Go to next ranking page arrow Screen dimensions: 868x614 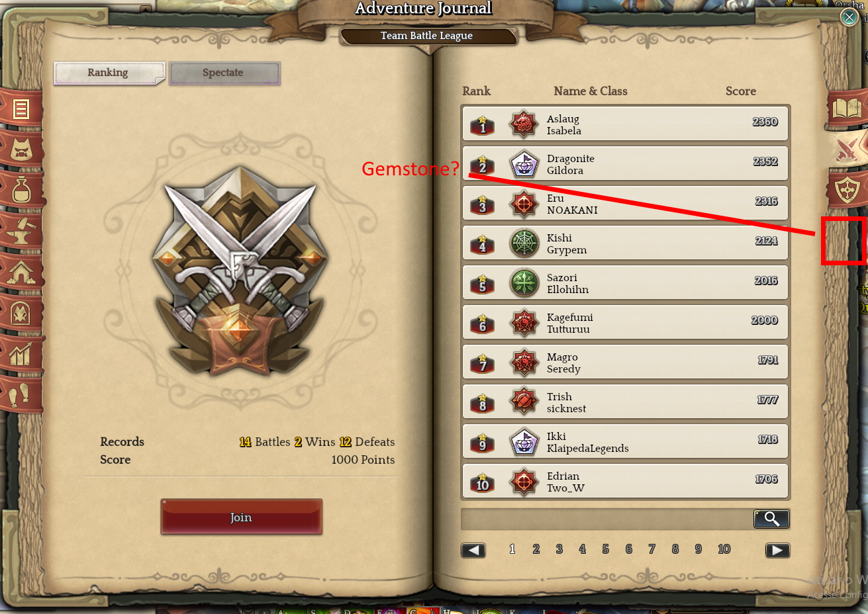pyautogui.click(x=777, y=550)
